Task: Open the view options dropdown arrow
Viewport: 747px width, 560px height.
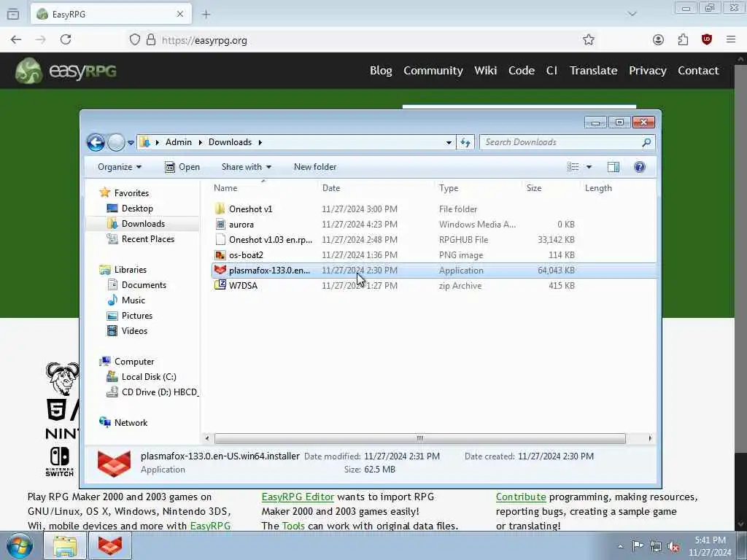Action: [589, 167]
